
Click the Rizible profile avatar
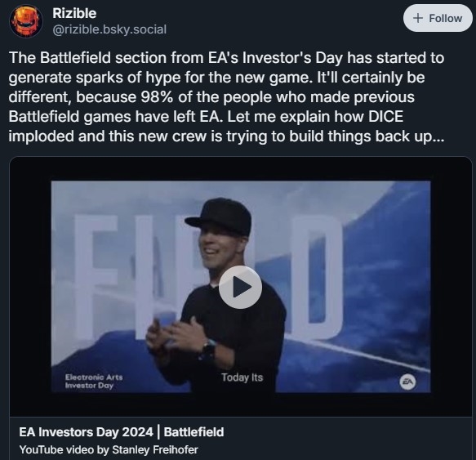click(26, 21)
